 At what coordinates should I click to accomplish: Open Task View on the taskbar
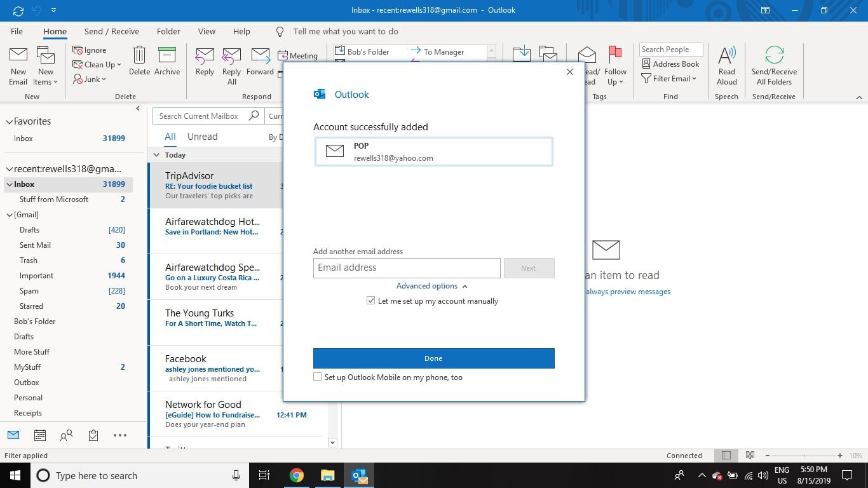pyautogui.click(x=264, y=475)
